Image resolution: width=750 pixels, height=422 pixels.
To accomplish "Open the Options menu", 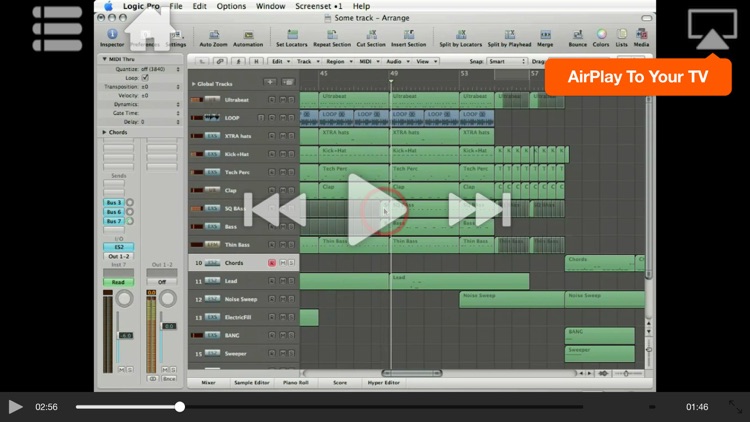I will coord(231,6).
